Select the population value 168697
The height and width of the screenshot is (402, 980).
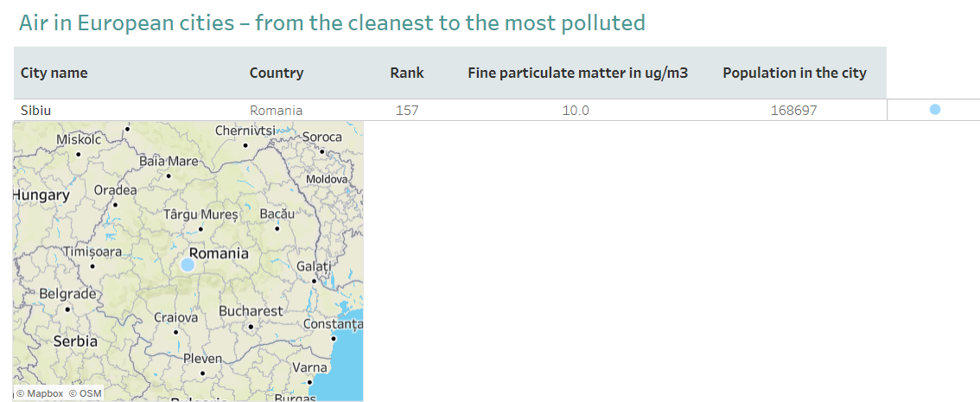click(x=793, y=111)
